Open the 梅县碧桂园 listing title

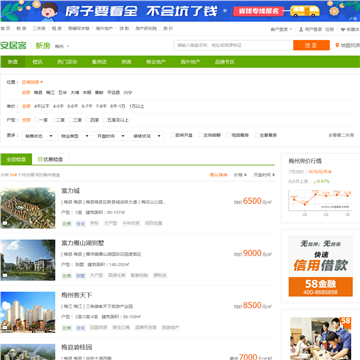(77, 347)
